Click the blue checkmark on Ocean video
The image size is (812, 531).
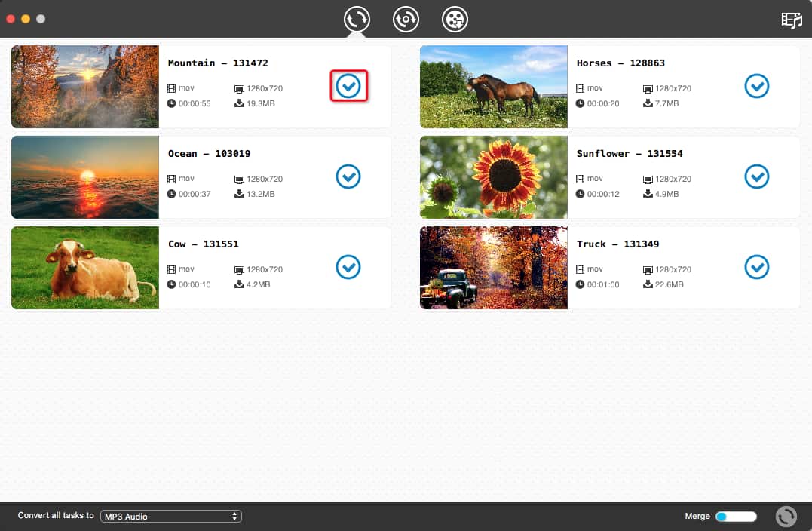click(x=348, y=176)
